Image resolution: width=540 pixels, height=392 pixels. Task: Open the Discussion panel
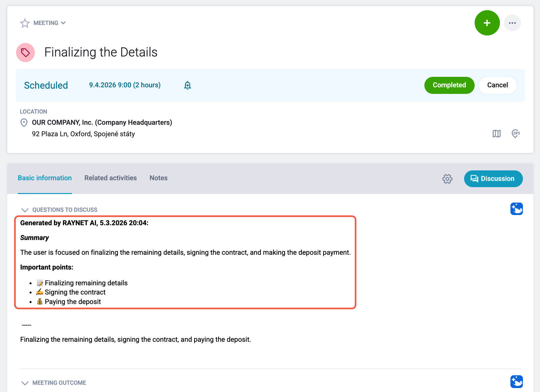[x=493, y=179]
